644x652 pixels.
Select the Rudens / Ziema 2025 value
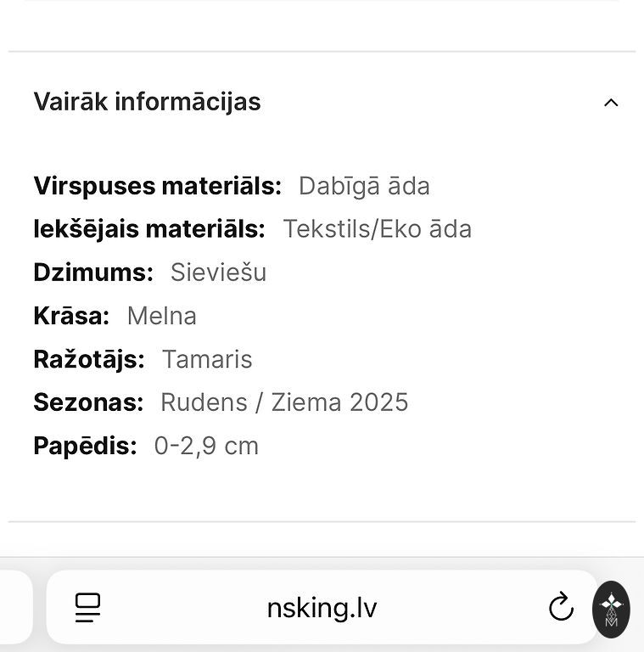click(284, 402)
